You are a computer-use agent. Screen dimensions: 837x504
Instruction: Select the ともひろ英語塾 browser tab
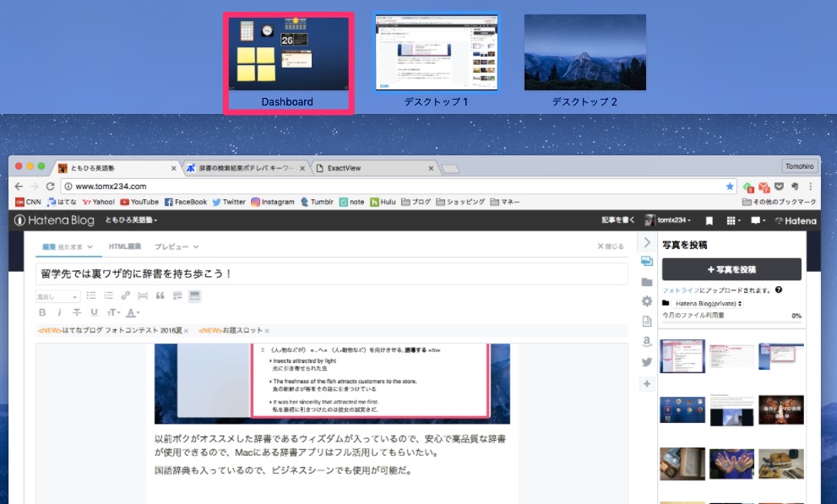point(117,168)
